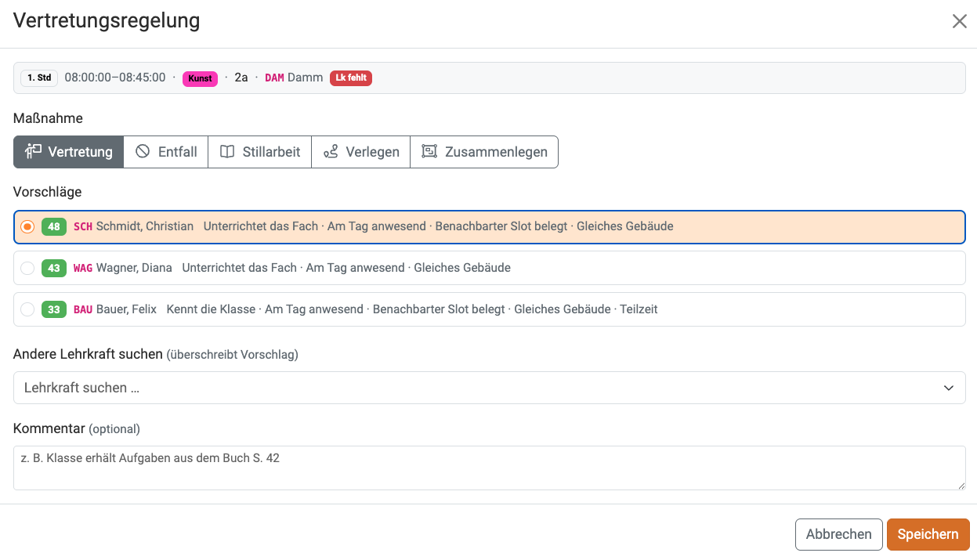Click the Vorschläge heading
Image resolution: width=977 pixels, height=560 pixels.
click(48, 192)
